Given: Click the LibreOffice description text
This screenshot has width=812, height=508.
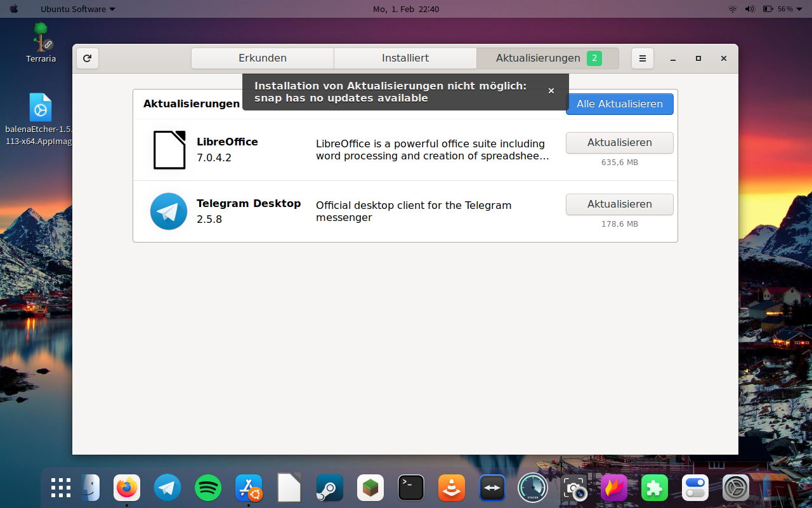Looking at the screenshot, I should pos(433,150).
